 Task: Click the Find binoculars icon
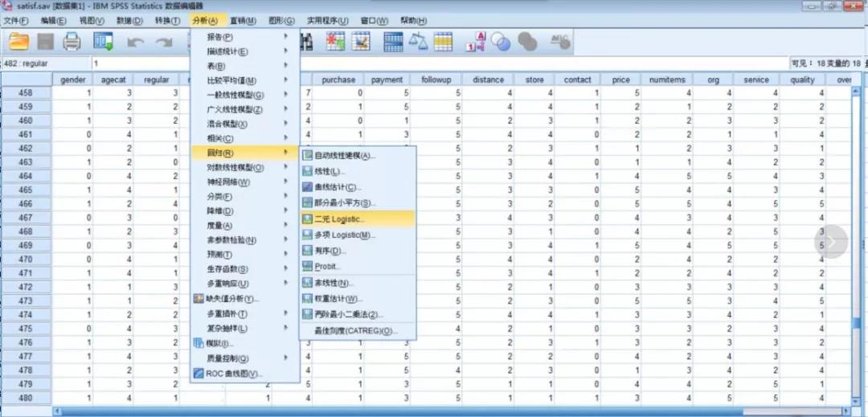coord(307,42)
